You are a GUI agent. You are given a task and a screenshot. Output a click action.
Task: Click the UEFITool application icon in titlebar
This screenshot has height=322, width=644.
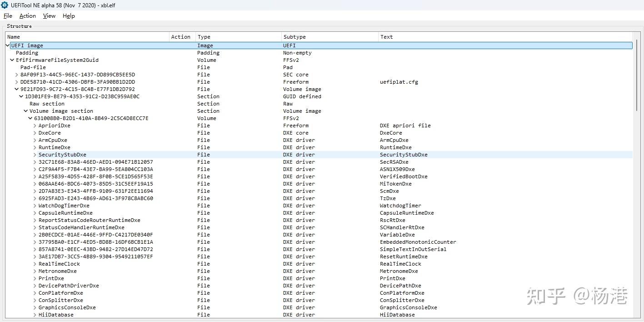[x=5, y=5]
